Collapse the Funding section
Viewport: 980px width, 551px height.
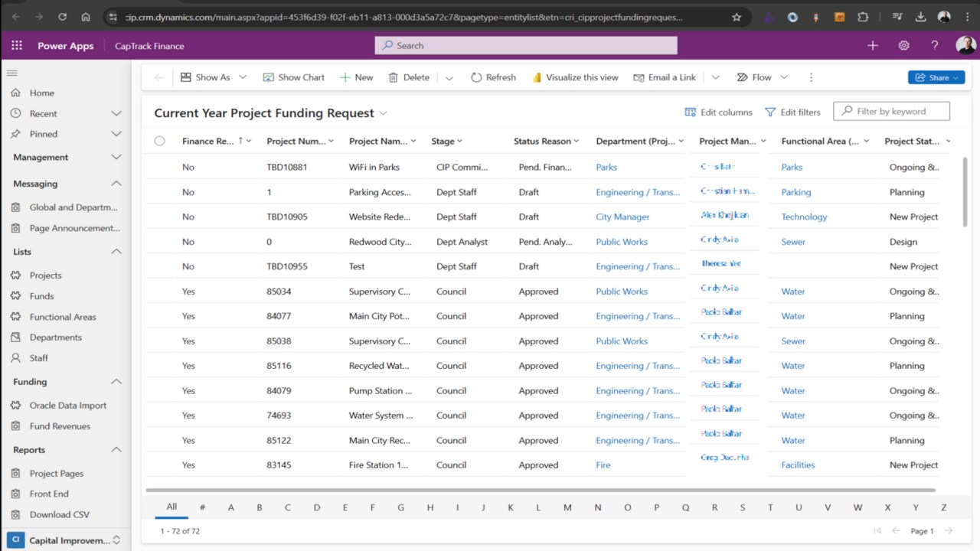pos(116,382)
